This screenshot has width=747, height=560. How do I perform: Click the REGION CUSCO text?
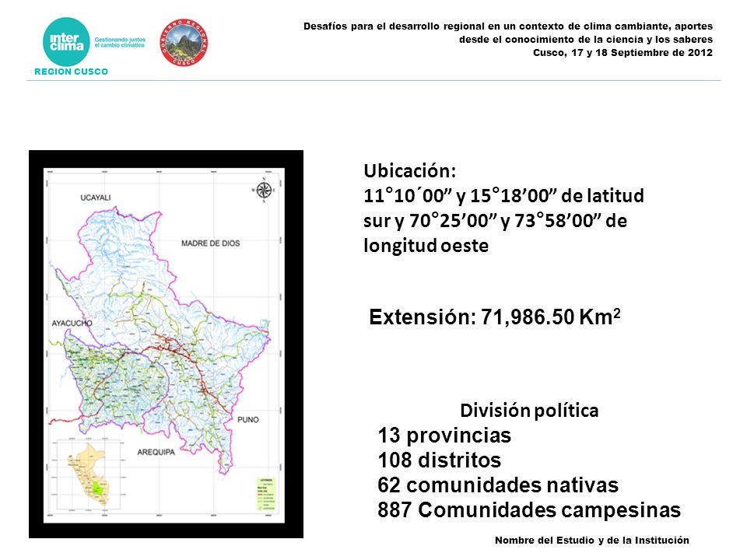[71, 72]
